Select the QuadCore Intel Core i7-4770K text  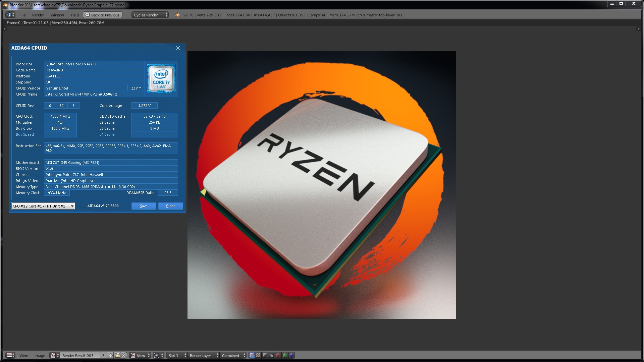tap(71, 64)
